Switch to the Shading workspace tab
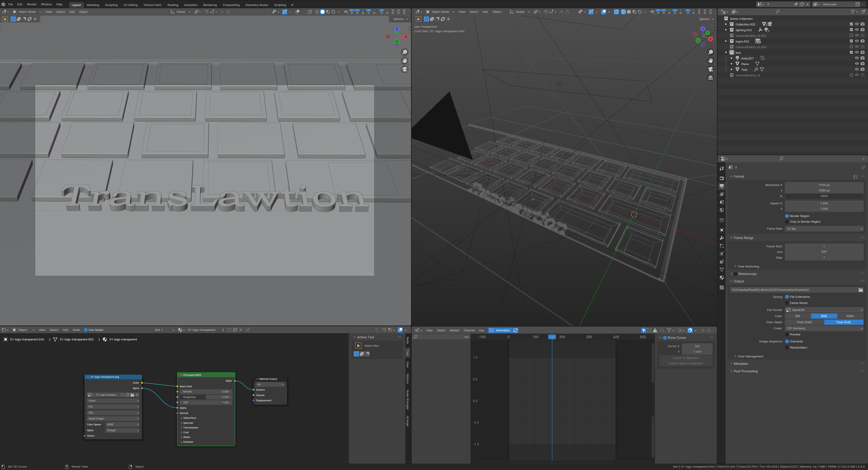This screenshot has width=868, height=470. click(x=173, y=5)
